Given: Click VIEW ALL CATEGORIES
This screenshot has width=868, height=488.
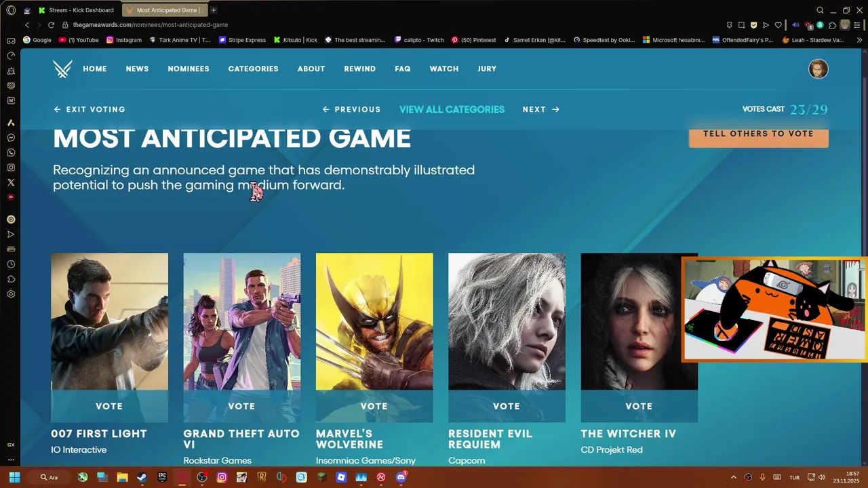Looking at the screenshot, I should [452, 109].
